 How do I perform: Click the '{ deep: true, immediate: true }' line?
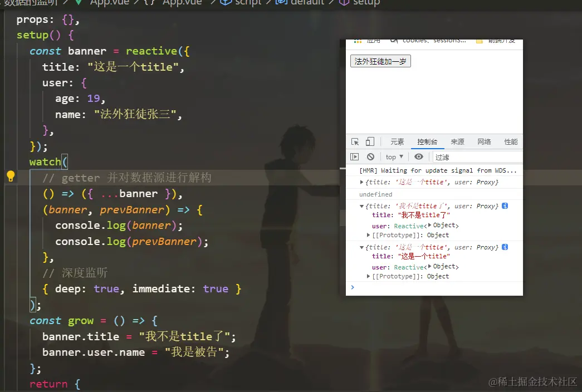pyautogui.click(x=142, y=289)
